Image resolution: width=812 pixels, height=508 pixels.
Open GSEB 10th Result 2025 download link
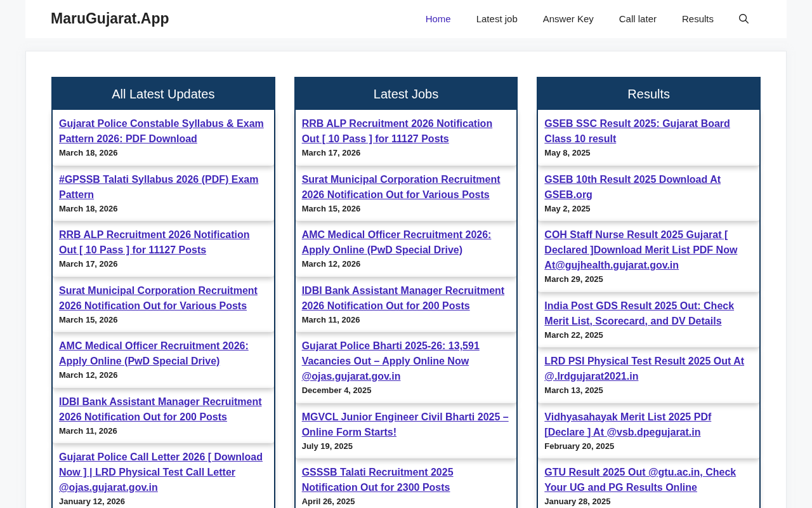pyautogui.click(x=632, y=187)
